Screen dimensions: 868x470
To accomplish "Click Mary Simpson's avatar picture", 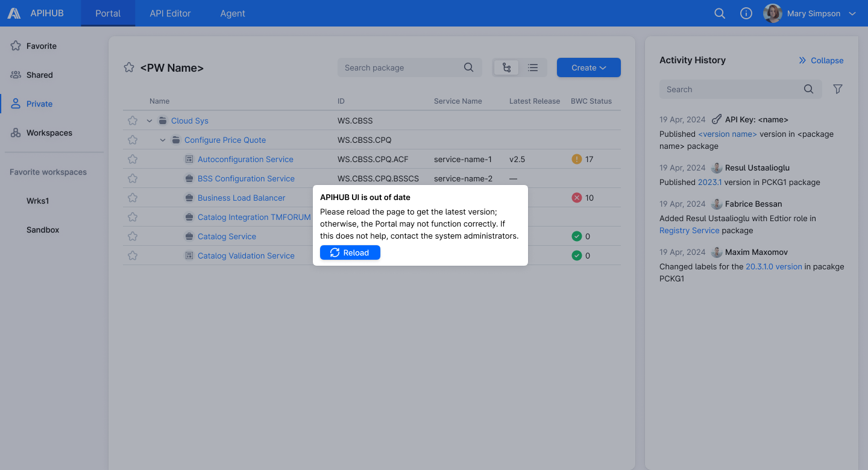I will coord(773,13).
